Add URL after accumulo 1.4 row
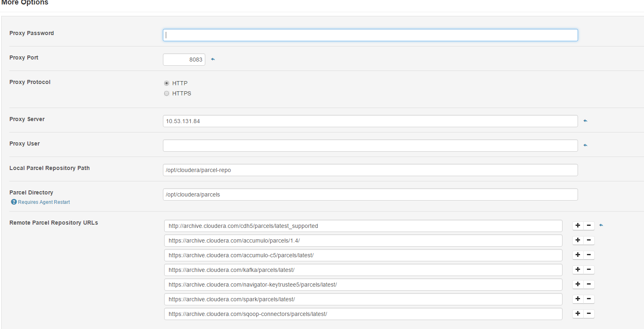 click(578, 240)
